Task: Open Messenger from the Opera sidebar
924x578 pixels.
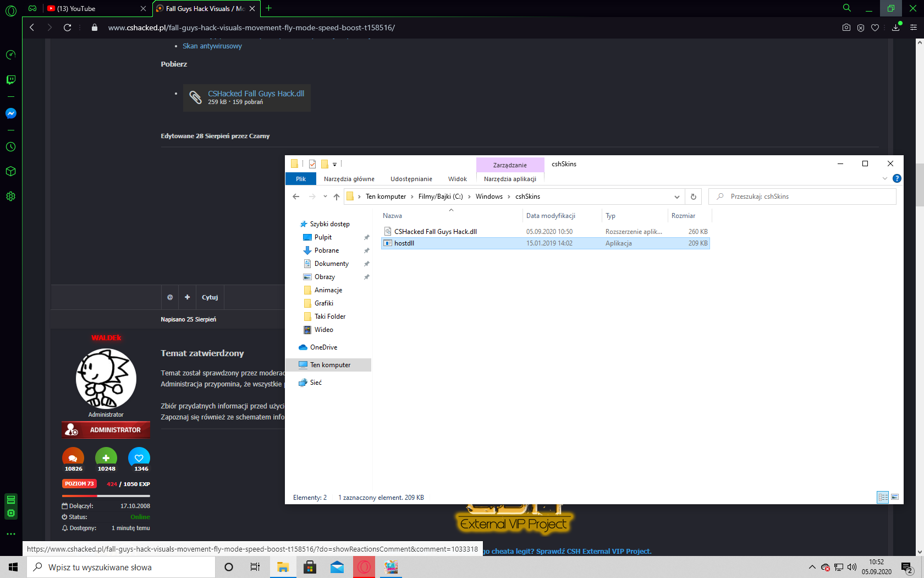Action: pyautogui.click(x=10, y=113)
